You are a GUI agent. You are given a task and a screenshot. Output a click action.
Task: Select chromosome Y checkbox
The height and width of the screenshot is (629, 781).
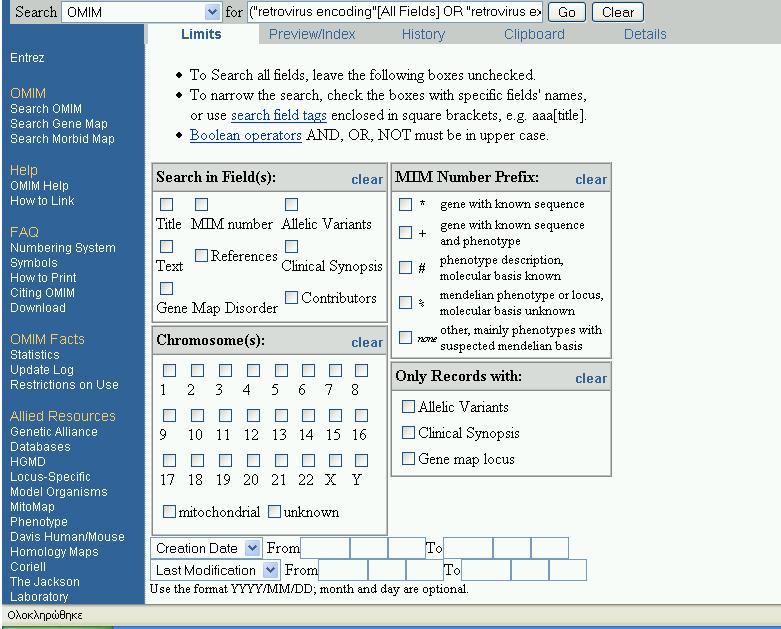click(x=362, y=460)
